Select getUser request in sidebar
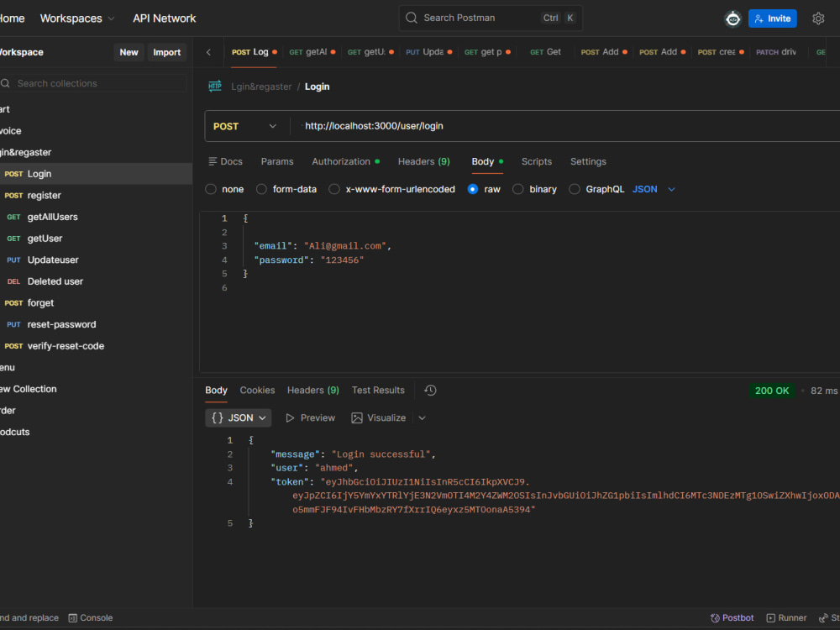 tap(96, 239)
